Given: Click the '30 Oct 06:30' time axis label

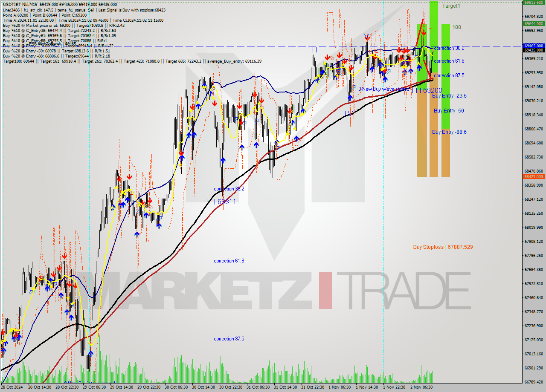Looking at the screenshot, I should pos(176,387).
